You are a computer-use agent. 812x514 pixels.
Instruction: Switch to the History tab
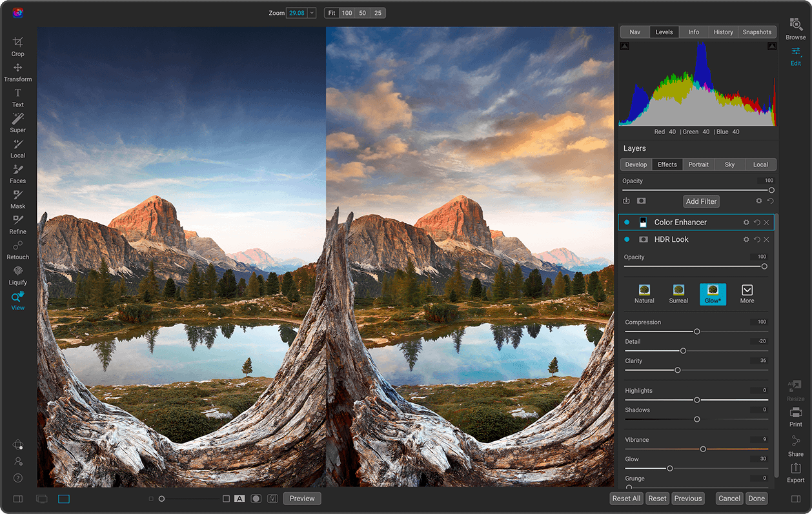pyautogui.click(x=723, y=32)
